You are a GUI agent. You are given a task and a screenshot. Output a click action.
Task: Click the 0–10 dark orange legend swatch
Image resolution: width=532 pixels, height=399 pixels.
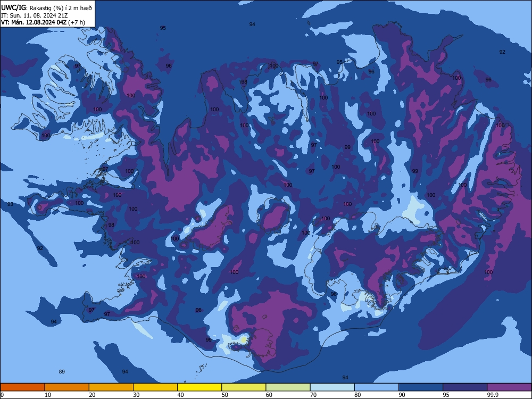click(22, 387)
